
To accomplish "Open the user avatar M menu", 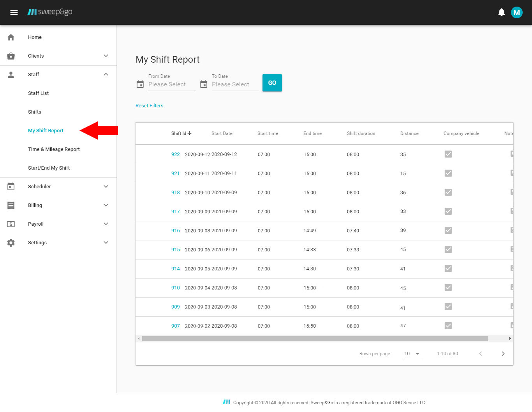I will tap(516, 12).
